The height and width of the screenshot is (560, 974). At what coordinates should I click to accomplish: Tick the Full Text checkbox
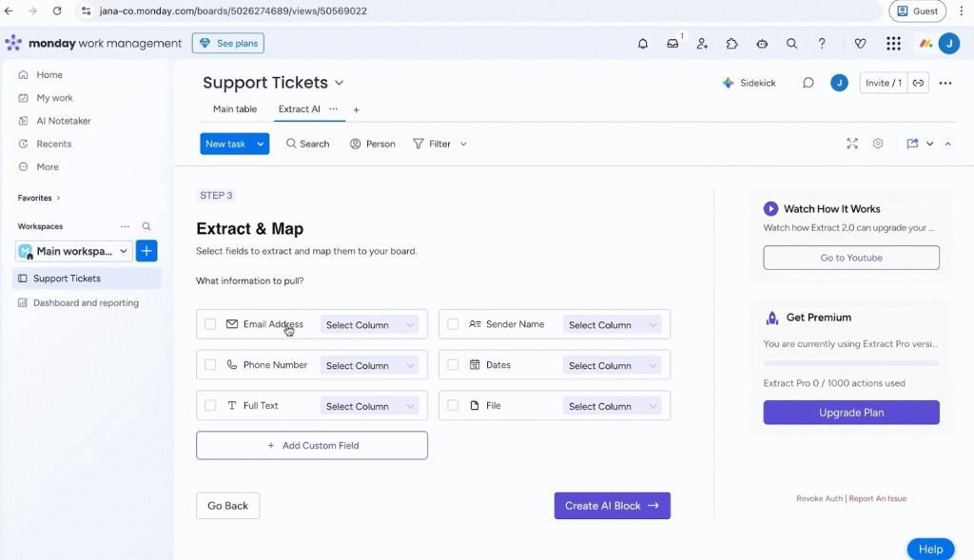click(x=210, y=406)
